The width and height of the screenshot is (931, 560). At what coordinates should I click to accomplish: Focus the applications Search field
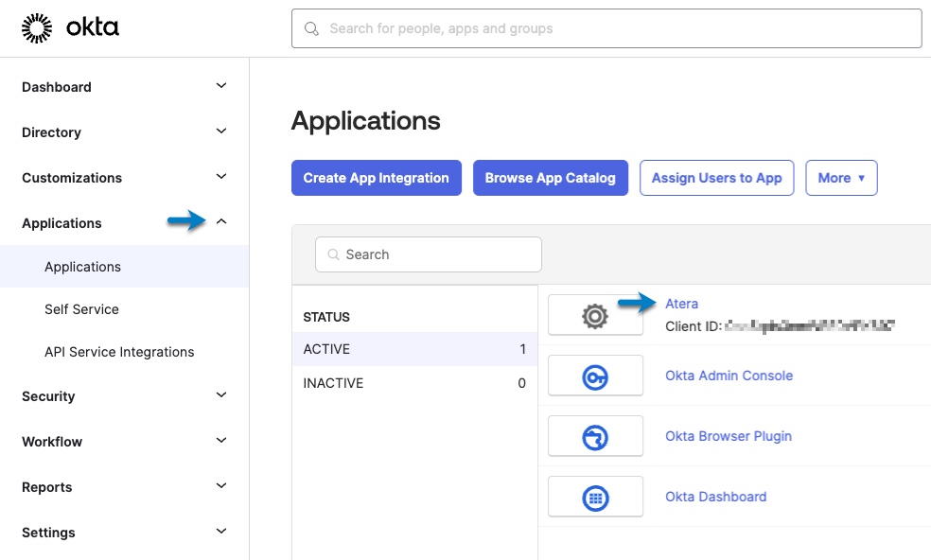pyautogui.click(x=428, y=254)
